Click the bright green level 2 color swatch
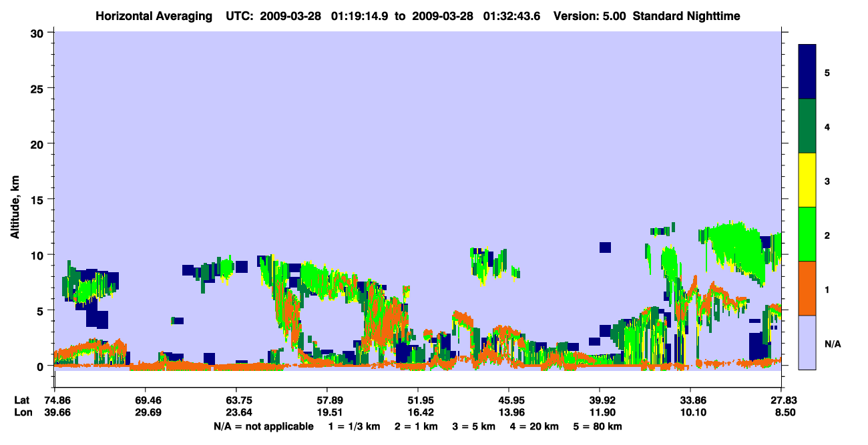 pyautogui.click(x=807, y=234)
